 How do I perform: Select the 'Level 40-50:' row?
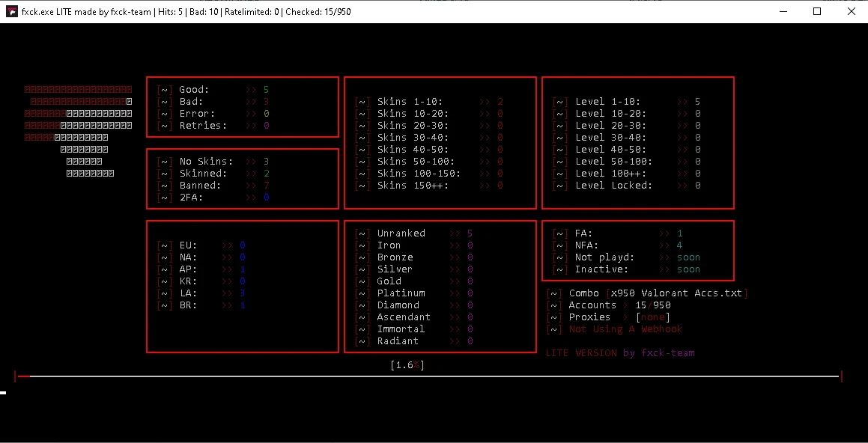[627, 150]
